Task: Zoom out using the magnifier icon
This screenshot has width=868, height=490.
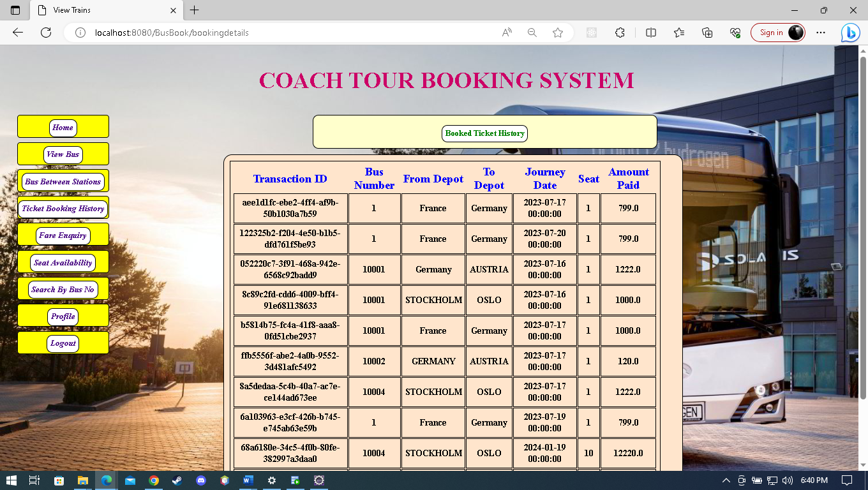Action: [532, 33]
